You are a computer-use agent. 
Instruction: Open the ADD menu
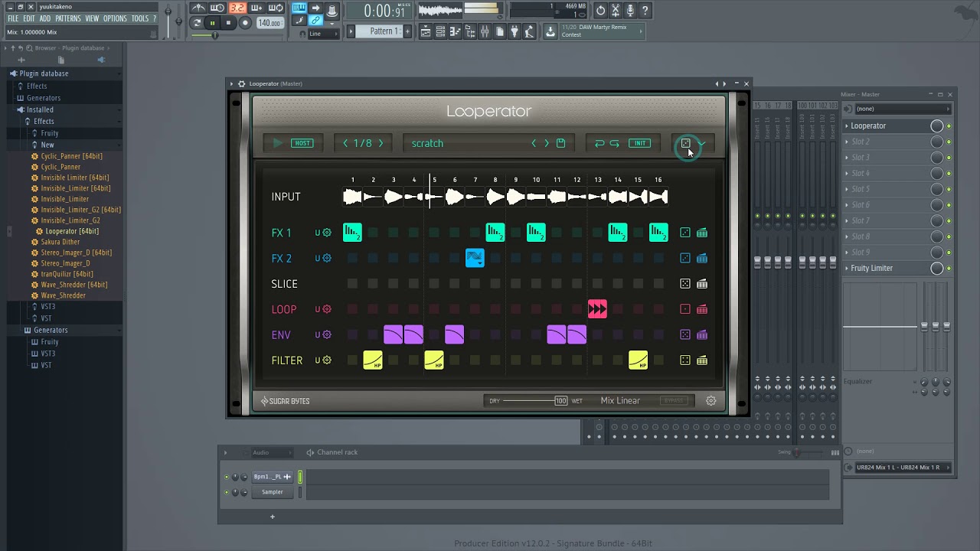[x=45, y=18]
